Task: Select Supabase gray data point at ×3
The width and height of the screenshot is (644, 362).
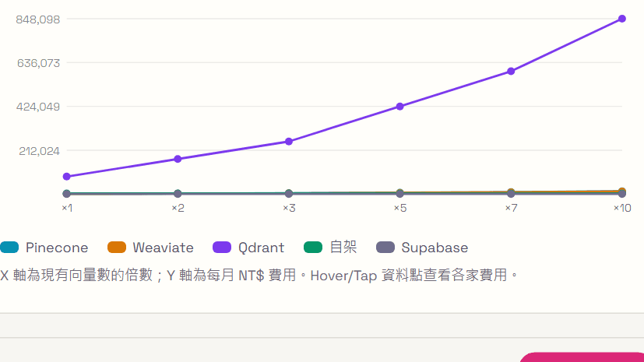Action: (x=289, y=194)
